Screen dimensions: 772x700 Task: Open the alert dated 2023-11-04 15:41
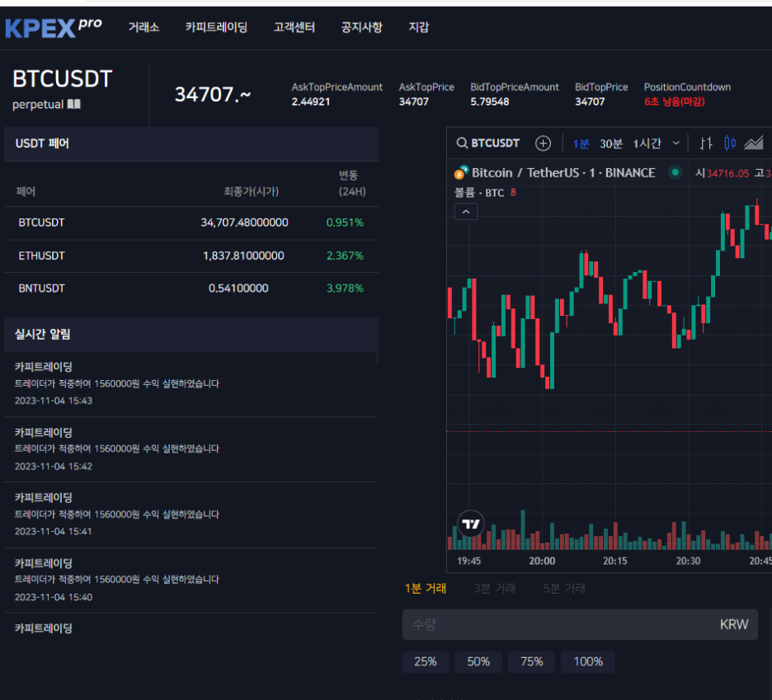point(190,515)
